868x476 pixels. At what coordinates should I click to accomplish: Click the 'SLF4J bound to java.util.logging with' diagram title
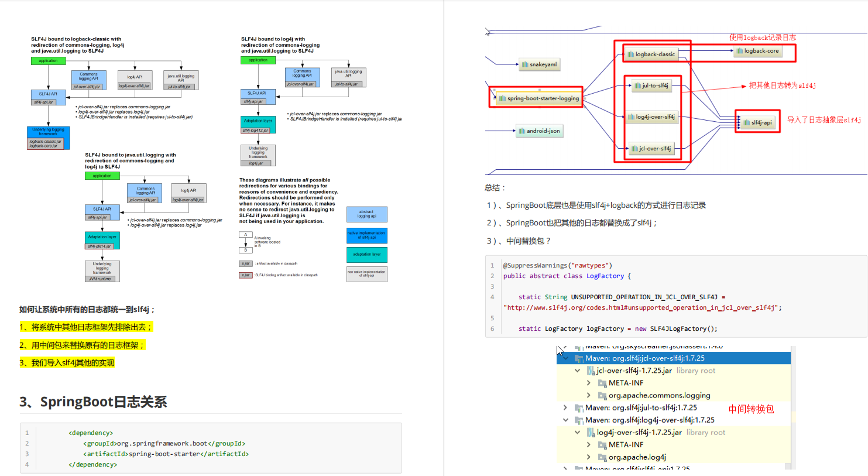130,155
